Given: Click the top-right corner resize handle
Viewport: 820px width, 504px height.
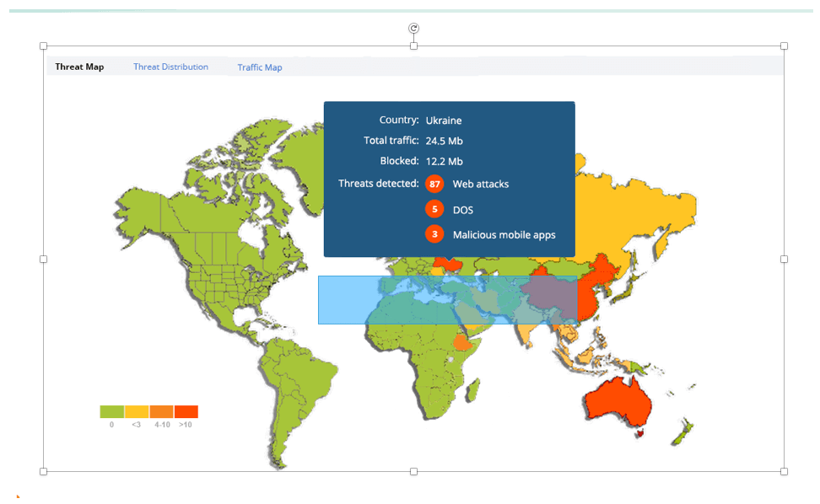Looking at the screenshot, I should click(784, 46).
